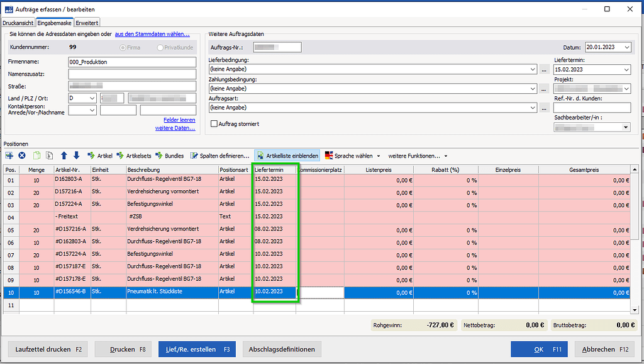Move position up with blue arrow
Viewport: 644px width, 364px height.
click(x=64, y=156)
